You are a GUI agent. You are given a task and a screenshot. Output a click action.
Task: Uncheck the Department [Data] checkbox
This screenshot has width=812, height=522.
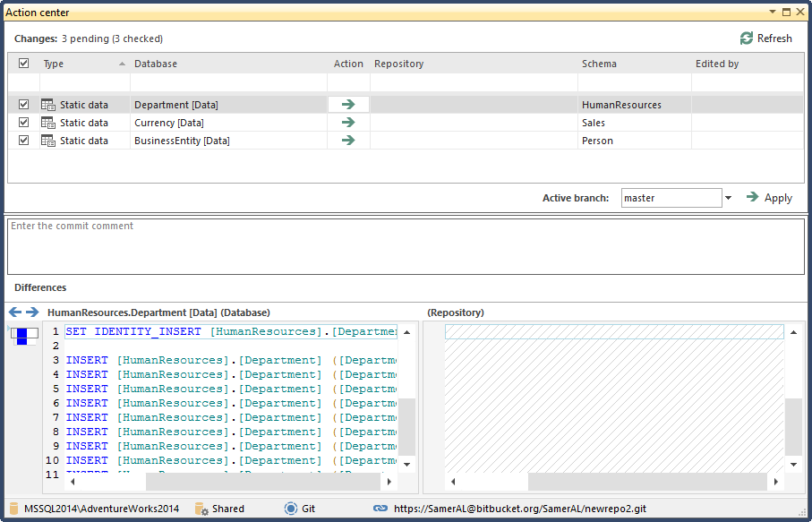[24, 105]
